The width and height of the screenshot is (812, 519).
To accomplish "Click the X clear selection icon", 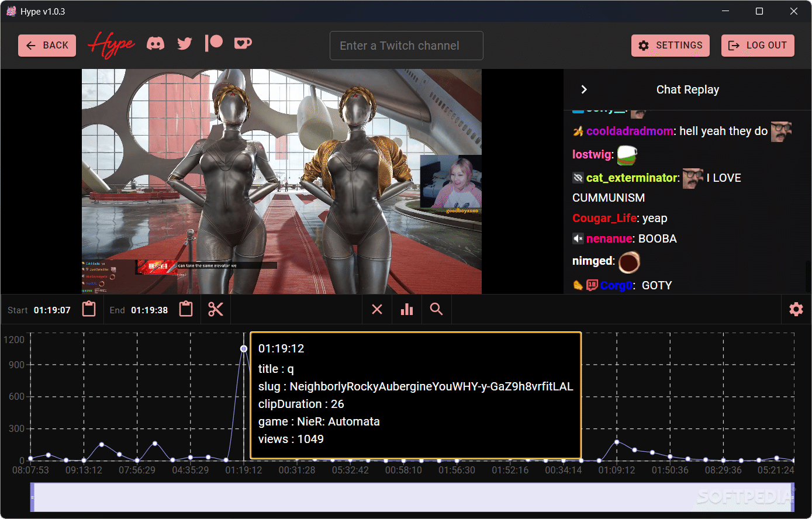I will pos(377,309).
